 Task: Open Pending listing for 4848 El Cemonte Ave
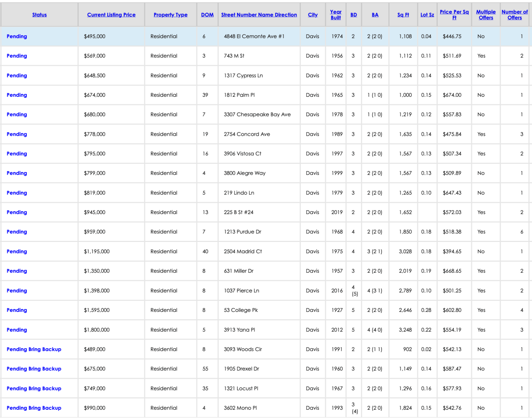click(17, 36)
